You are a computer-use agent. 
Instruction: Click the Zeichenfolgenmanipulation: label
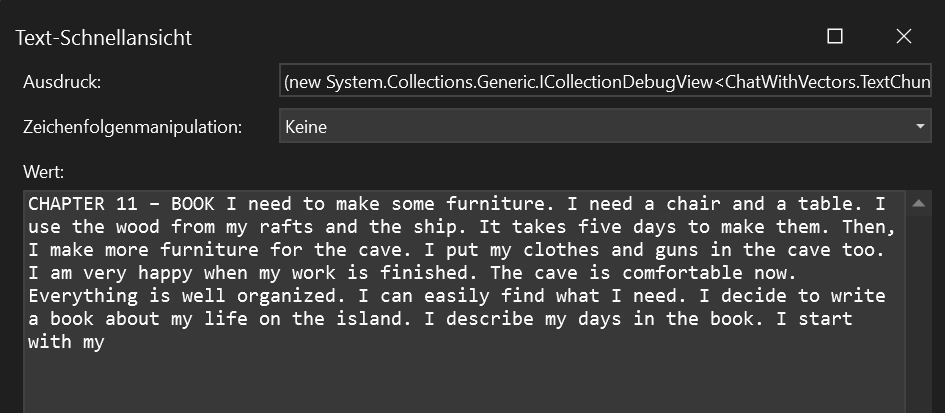click(x=133, y=127)
